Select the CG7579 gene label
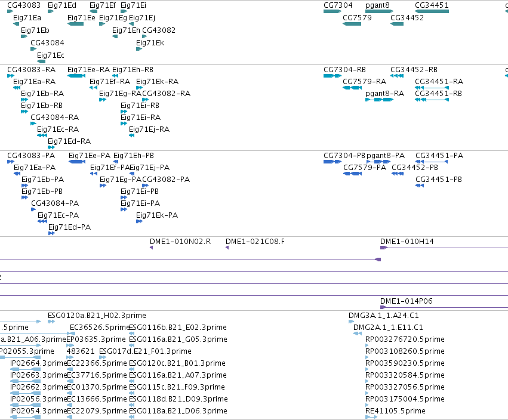Viewport: 508px width, 420px height. coord(357,18)
